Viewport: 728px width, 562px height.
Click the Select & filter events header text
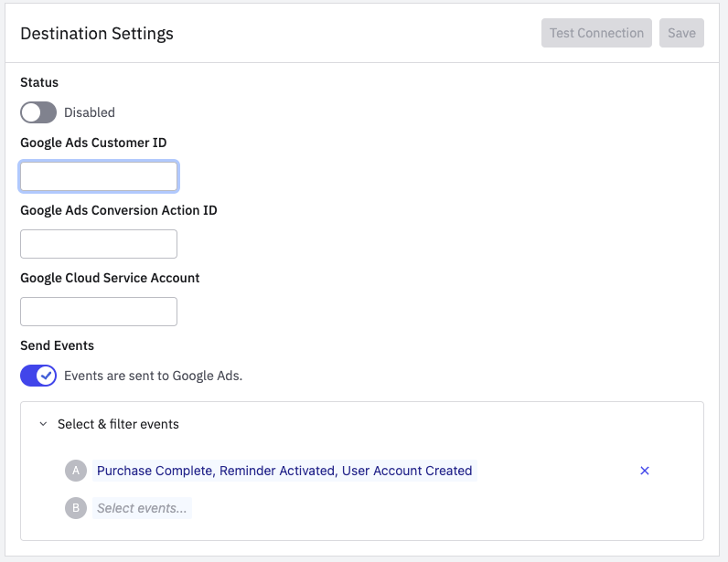point(118,424)
